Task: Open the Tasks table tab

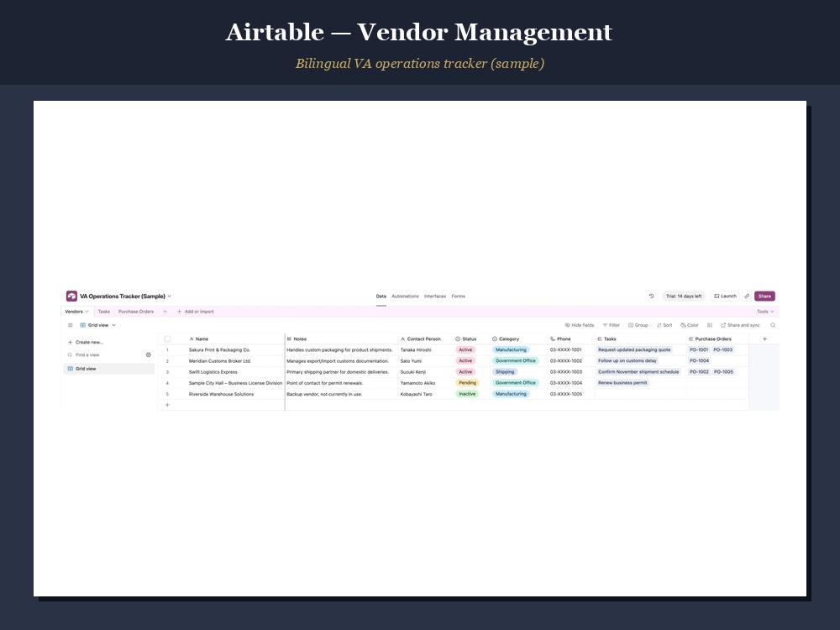Action: [104, 312]
